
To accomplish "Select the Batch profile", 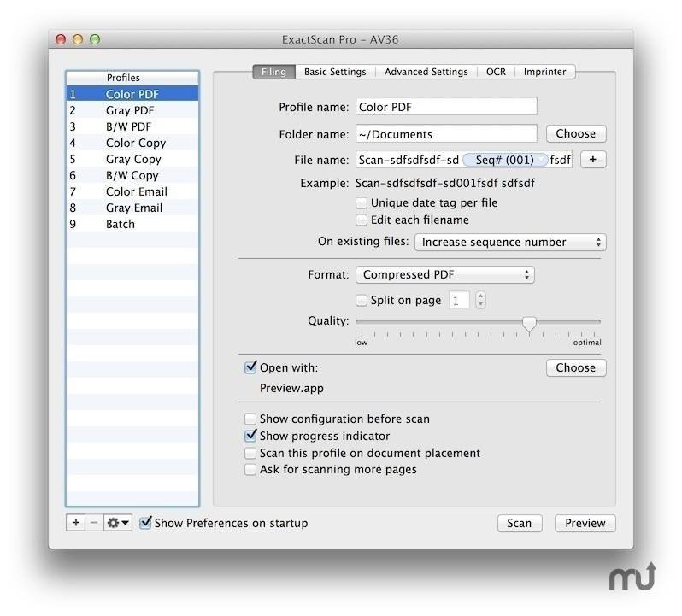I will point(132,224).
